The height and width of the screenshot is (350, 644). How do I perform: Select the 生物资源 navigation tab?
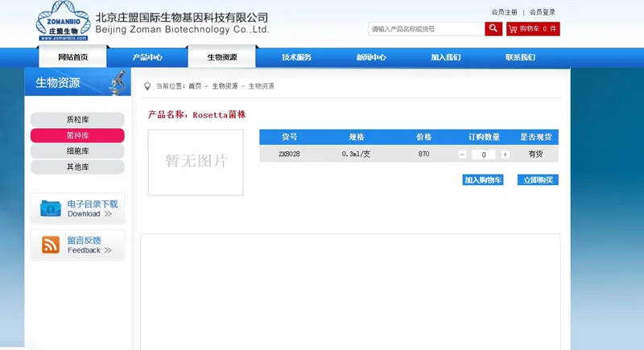point(222,56)
